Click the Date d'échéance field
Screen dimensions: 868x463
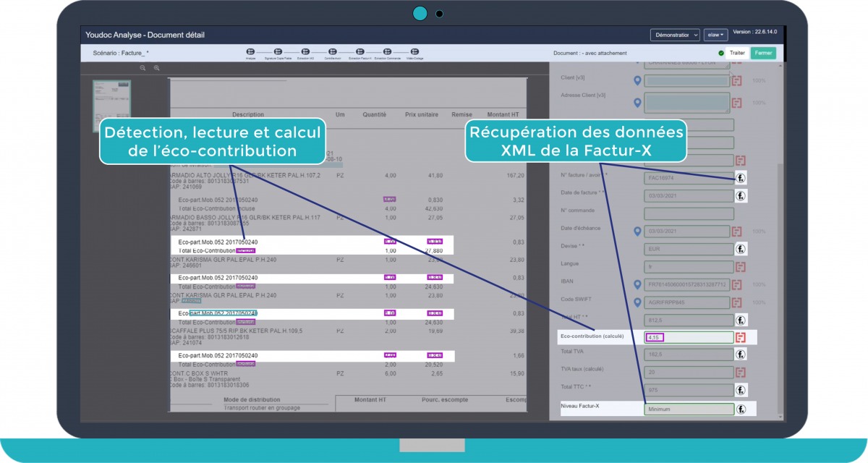tap(688, 231)
